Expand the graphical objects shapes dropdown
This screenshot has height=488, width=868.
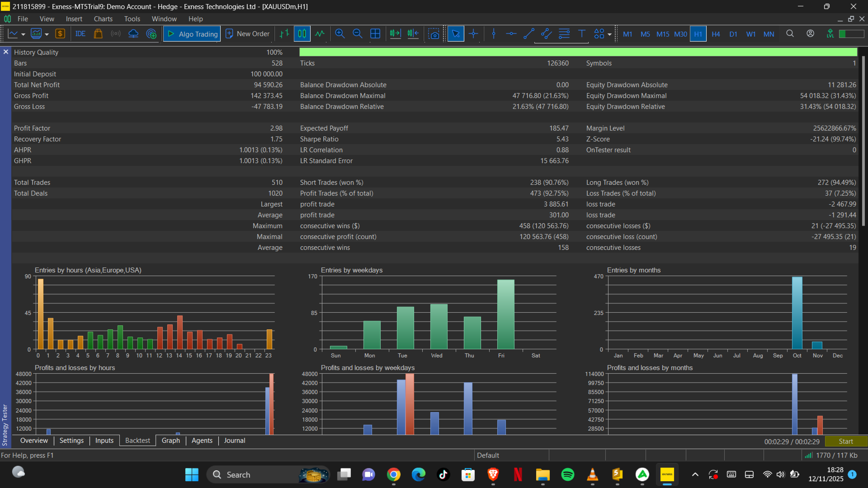click(x=609, y=34)
